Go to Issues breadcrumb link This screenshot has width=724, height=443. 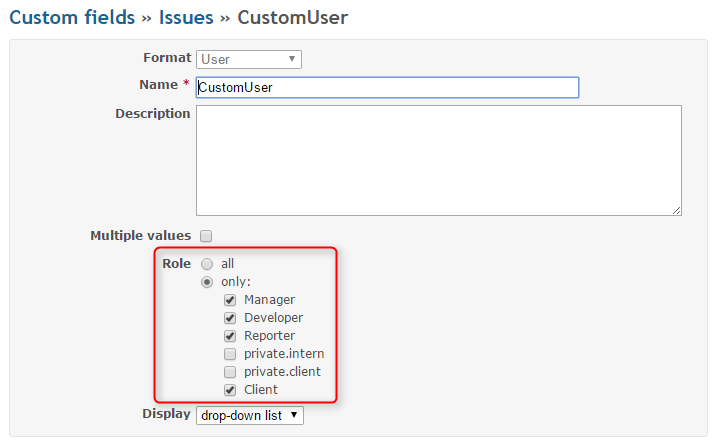tap(186, 18)
